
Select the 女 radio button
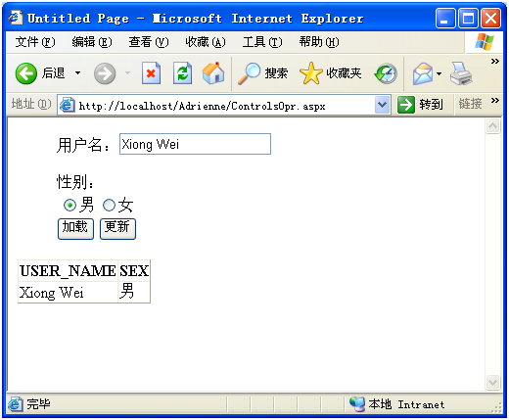click(109, 206)
